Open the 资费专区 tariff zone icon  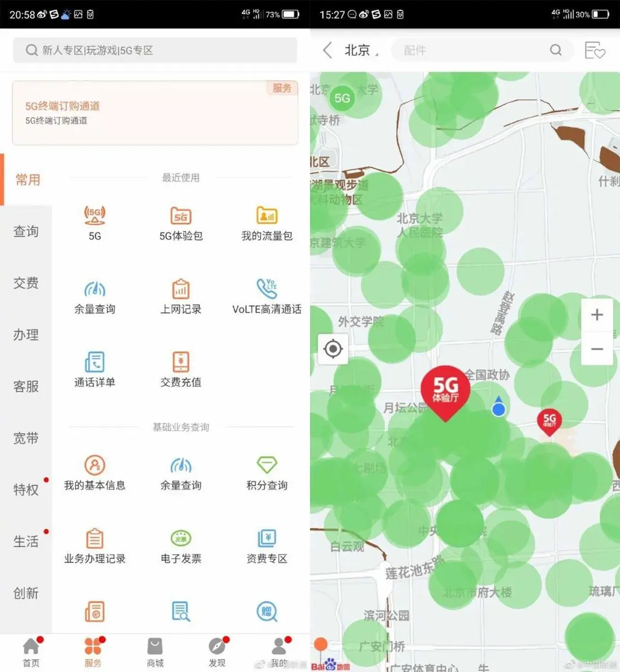pyautogui.click(x=266, y=545)
